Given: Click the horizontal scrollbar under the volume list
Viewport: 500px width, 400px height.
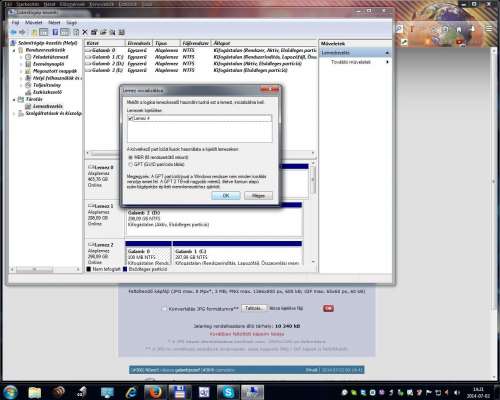Looking at the screenshot, I should 200,153.
